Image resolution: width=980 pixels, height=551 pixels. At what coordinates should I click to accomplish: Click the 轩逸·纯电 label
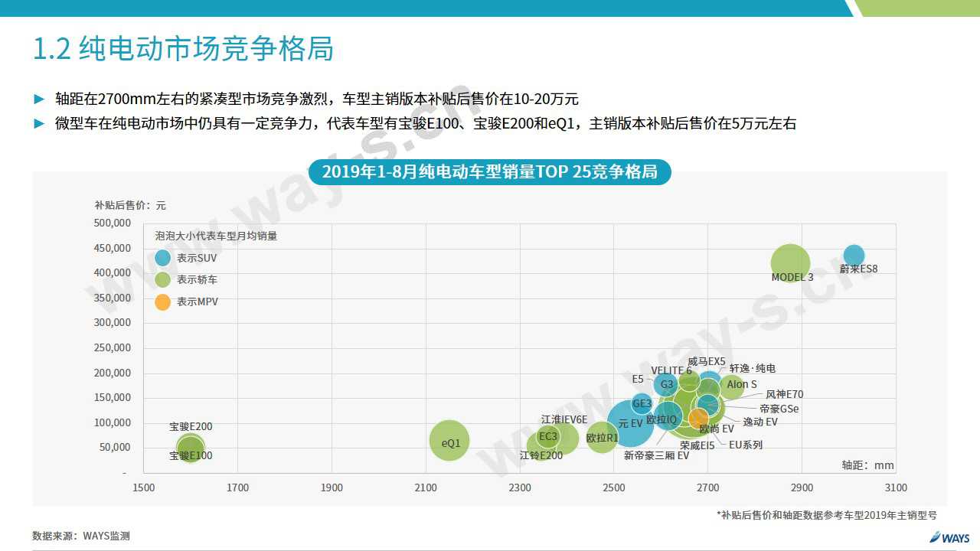pos(753,369)
